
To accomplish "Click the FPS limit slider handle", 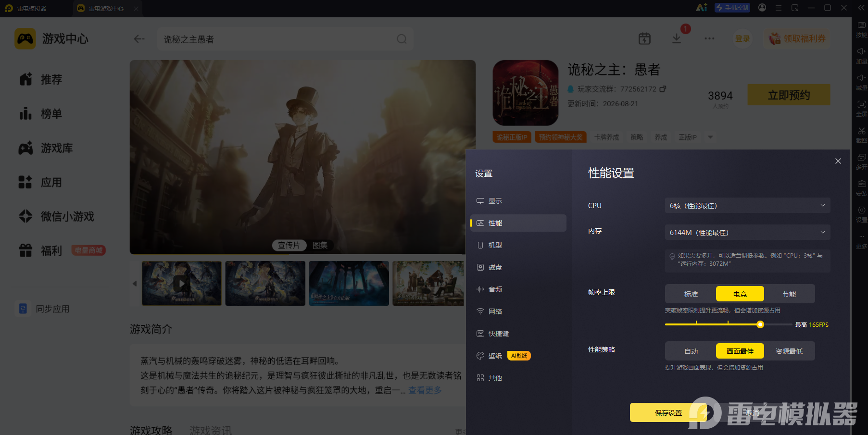I will (760, 324).
